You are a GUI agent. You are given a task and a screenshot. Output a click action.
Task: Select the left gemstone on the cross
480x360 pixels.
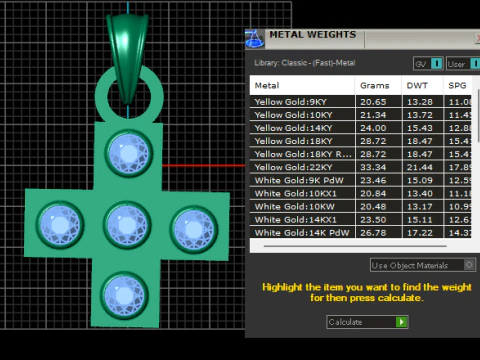(x=60, y=225)
